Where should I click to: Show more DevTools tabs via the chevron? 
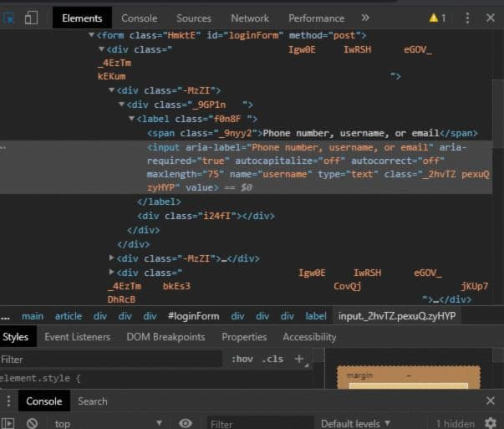coord(365,18)
